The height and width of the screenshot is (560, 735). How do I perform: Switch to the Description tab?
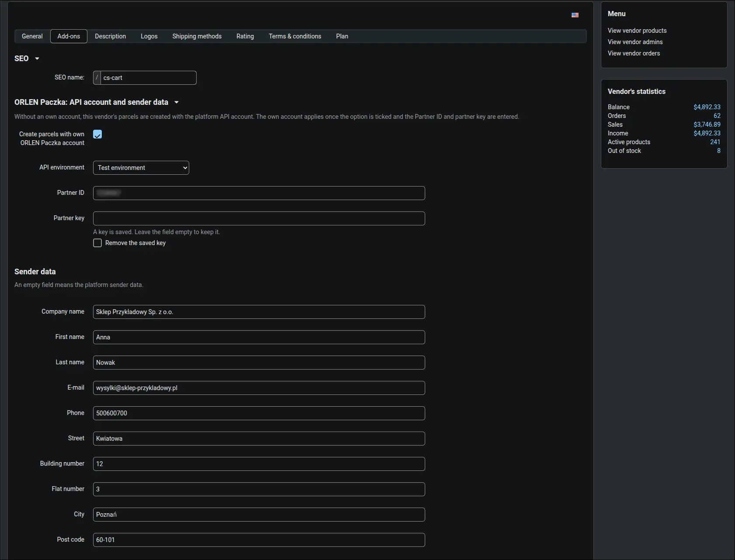(x=110, y=36)
